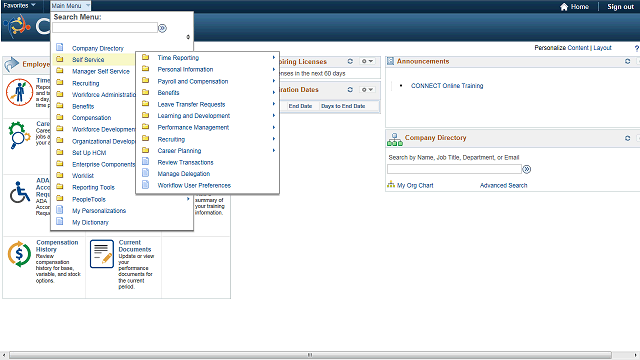Open Expiring Licenses settings gear dropdown
This screenshot has width=640, height=360.
(367, 61)
